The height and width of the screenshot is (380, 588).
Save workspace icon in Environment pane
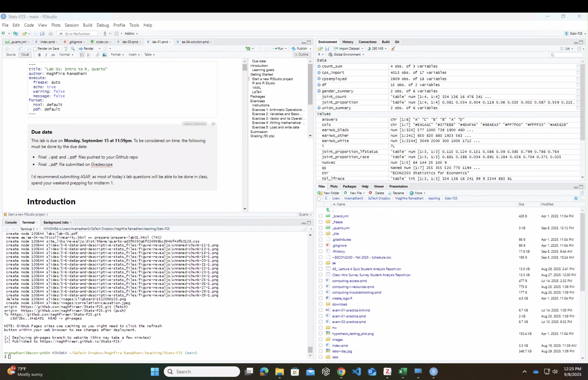pyautogui.click(x=327, y=49)
